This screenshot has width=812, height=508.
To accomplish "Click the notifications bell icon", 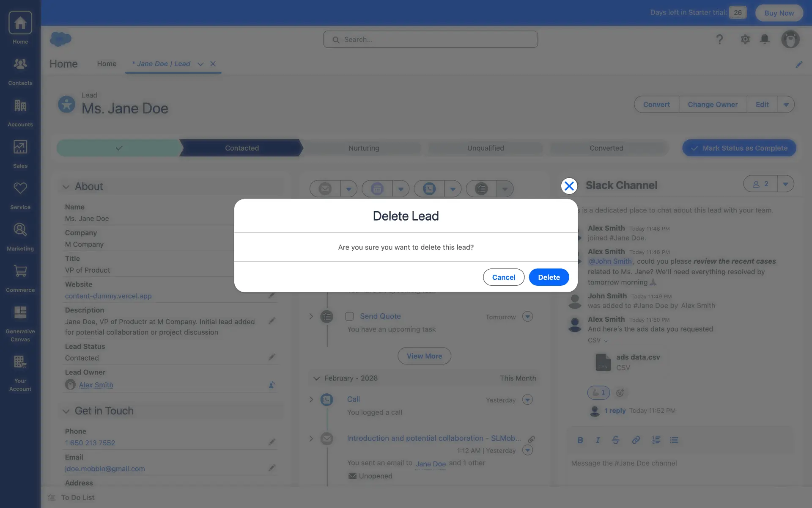I will [x=764, y=39].
